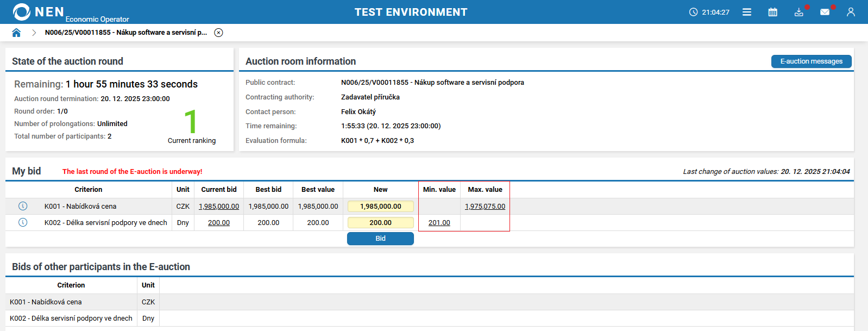
Task: Focus the New price field for K001
Action: (380, 207)
